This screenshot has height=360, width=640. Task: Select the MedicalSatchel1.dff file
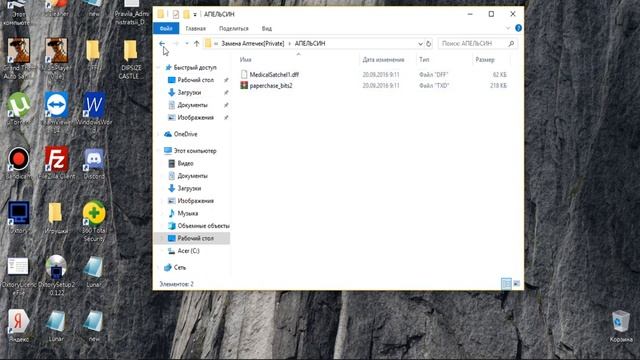pos(274,75)
